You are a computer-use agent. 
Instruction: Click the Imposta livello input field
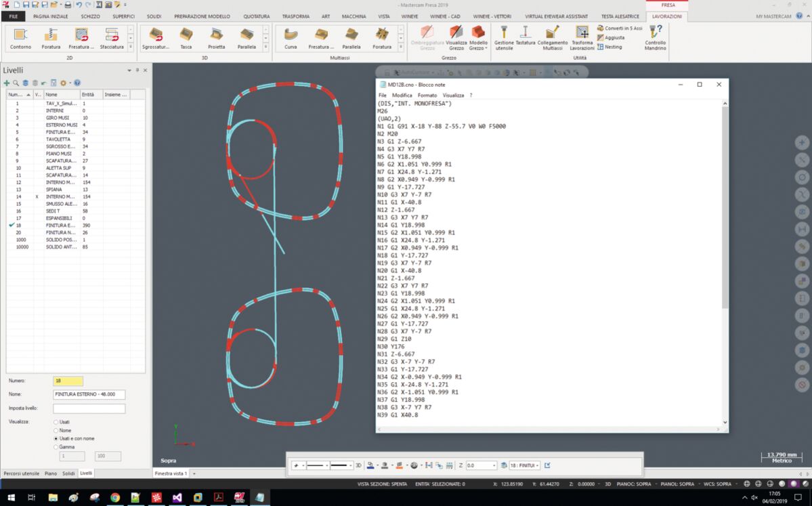pyautogui.click(x=89, y=408)
